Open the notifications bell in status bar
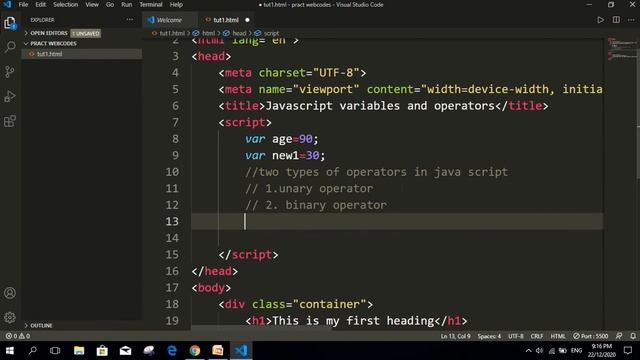Screen dimensions: 640x360 633,336
